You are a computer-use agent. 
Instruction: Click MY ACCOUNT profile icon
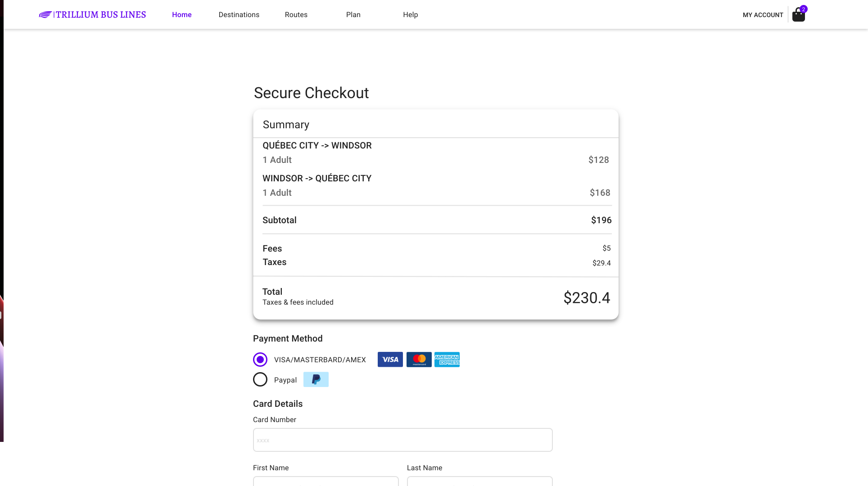(x=763, y=15)
